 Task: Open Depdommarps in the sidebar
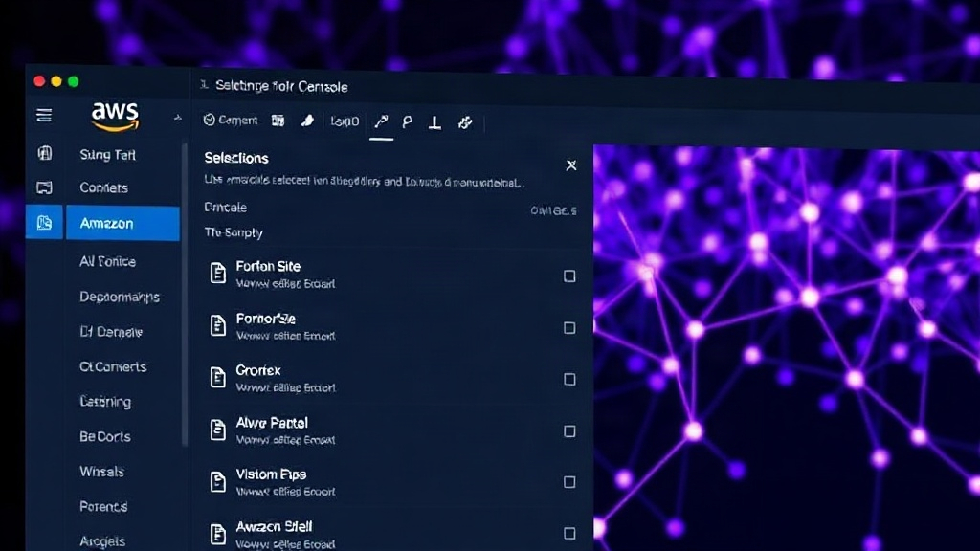point(120,297)
